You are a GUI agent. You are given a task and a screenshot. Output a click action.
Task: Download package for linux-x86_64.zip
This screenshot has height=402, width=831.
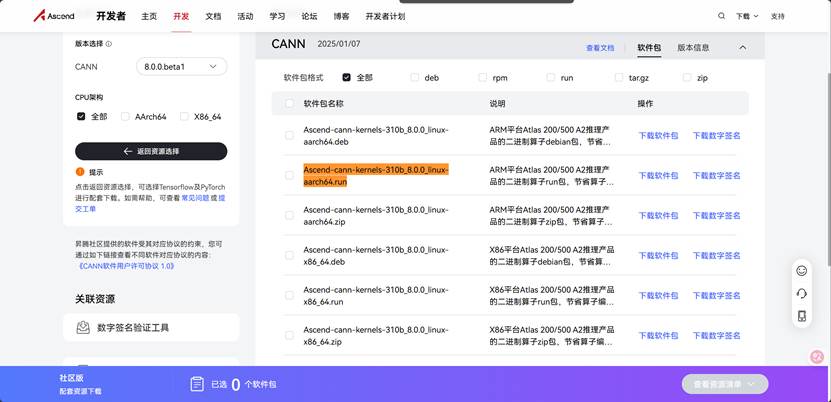(x=658, y=335)
